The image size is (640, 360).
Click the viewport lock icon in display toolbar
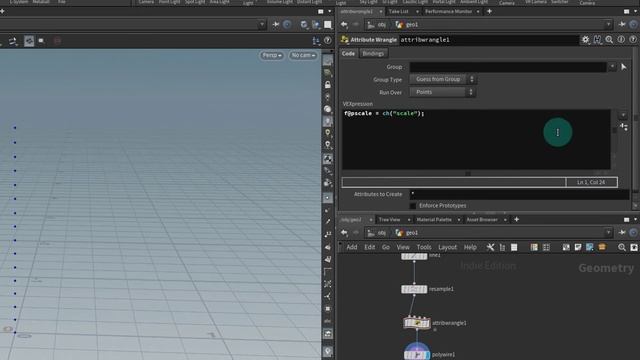pyautogui.click(x=327, y=85)
